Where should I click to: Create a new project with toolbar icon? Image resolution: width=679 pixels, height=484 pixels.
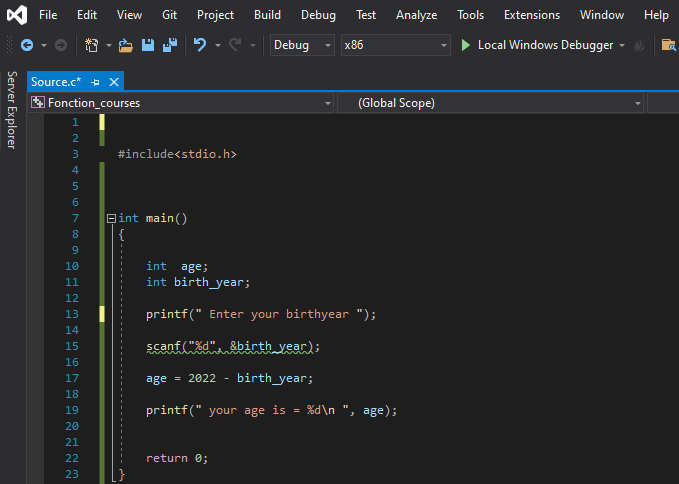click(91, 45)
